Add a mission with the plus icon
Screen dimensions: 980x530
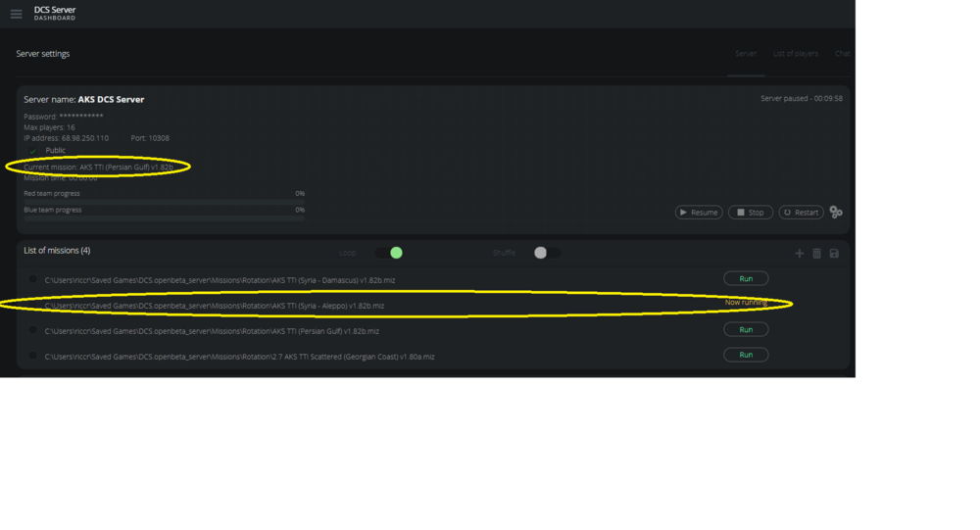[800, 253]
